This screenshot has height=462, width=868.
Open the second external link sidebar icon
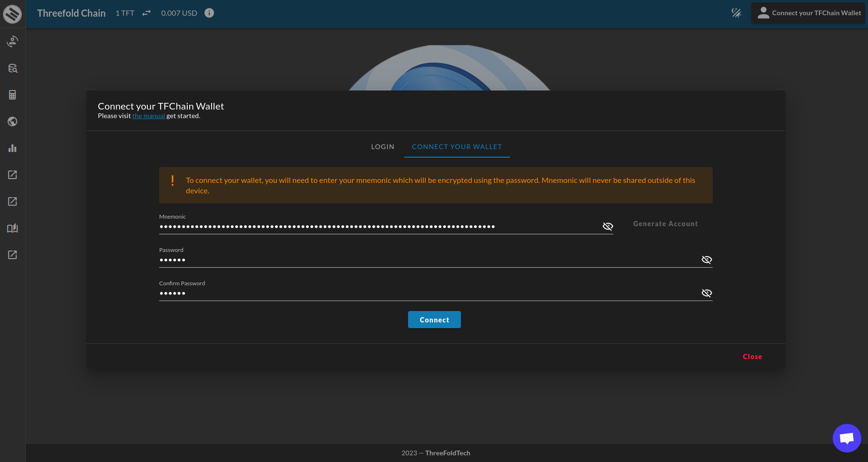tap(12, 201)
